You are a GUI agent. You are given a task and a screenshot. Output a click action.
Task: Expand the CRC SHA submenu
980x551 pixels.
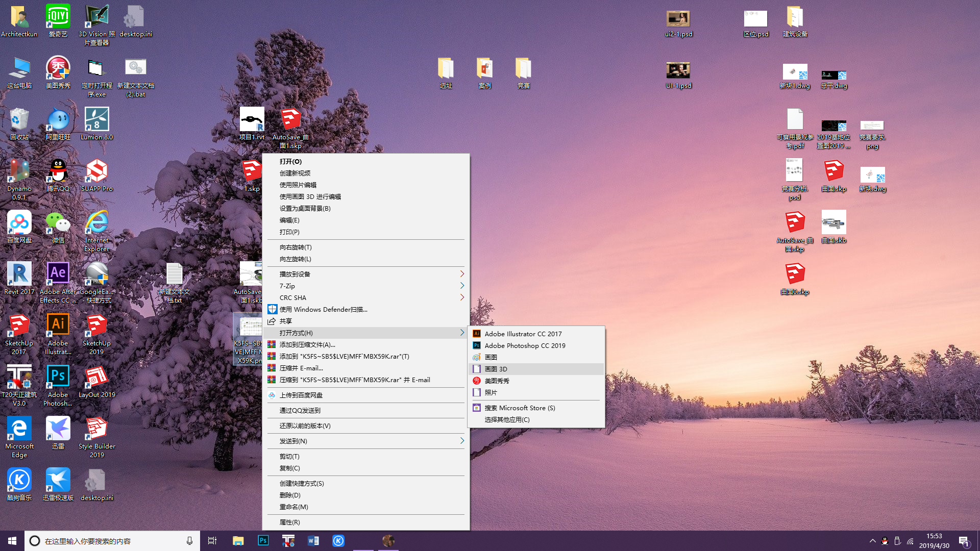coord(365,297)
